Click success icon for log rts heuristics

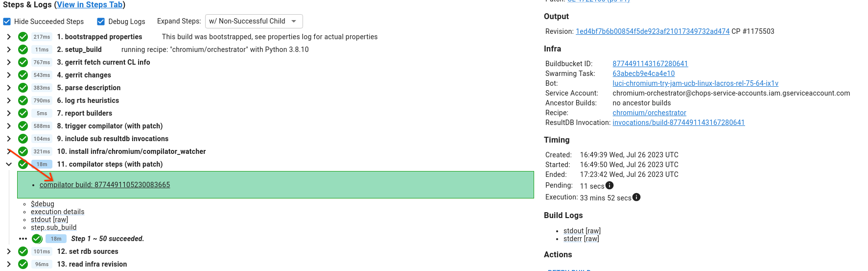(23, 100)
